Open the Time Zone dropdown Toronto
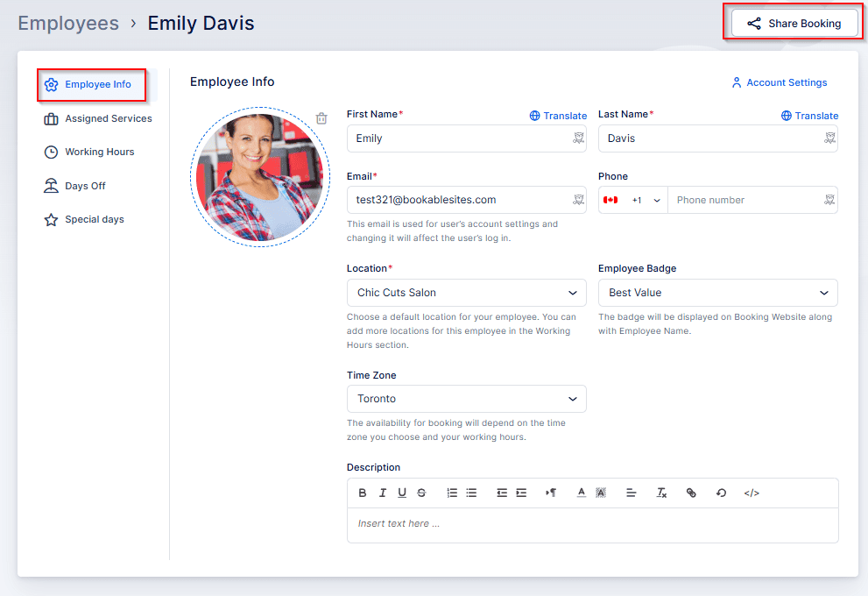 click(x=466, y=399)
